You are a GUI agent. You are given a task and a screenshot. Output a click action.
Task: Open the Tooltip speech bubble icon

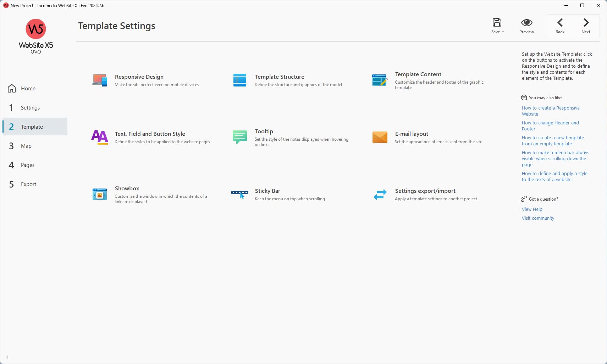240,137
